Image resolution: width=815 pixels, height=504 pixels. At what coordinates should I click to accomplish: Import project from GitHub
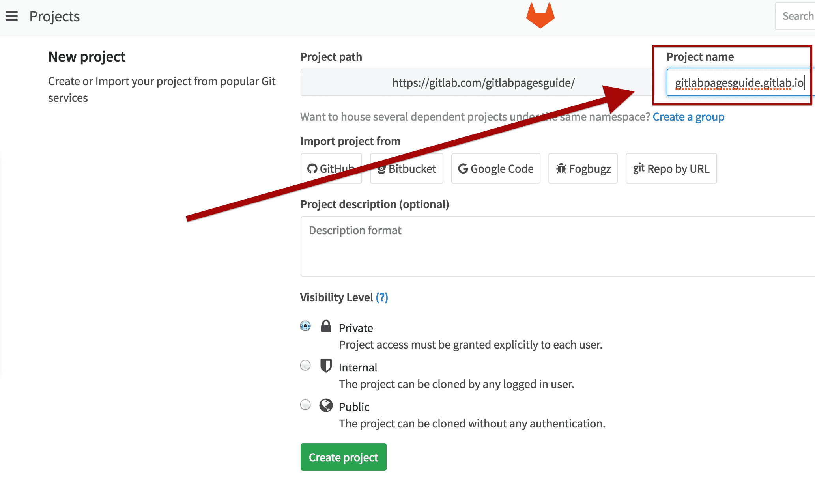click(331, 169)
